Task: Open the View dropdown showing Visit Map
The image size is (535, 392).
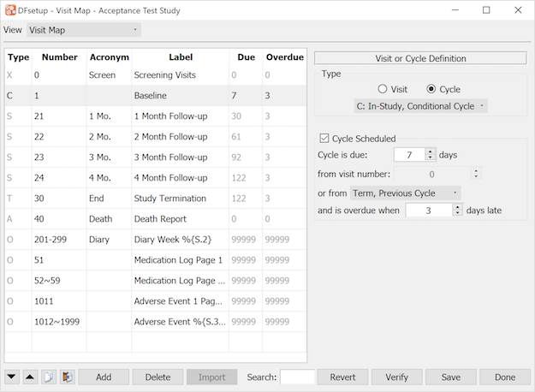Action: pyautogui.click(x=82, y=30)
